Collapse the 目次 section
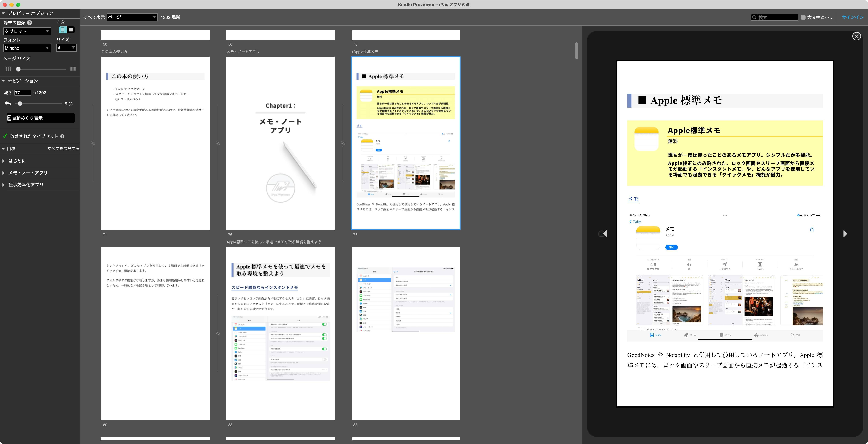The width and height of the screenshot is (868, 444). tap(3, 148)
